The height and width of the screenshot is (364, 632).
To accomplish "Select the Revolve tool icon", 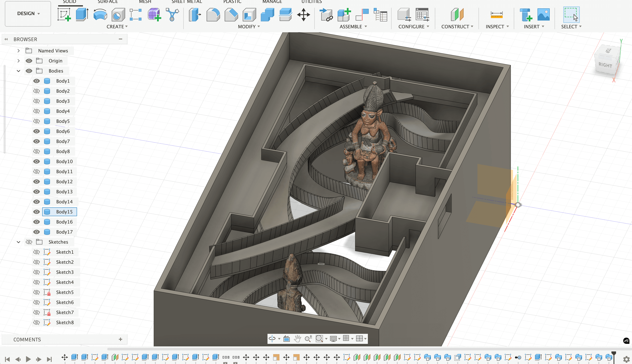I will 100,14.
